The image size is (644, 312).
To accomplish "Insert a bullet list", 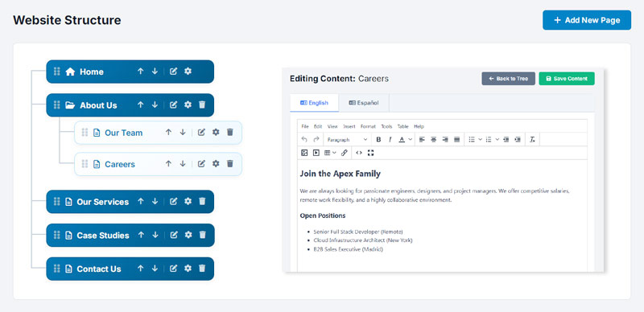I will pyautogui.click(x=472, y=140).
